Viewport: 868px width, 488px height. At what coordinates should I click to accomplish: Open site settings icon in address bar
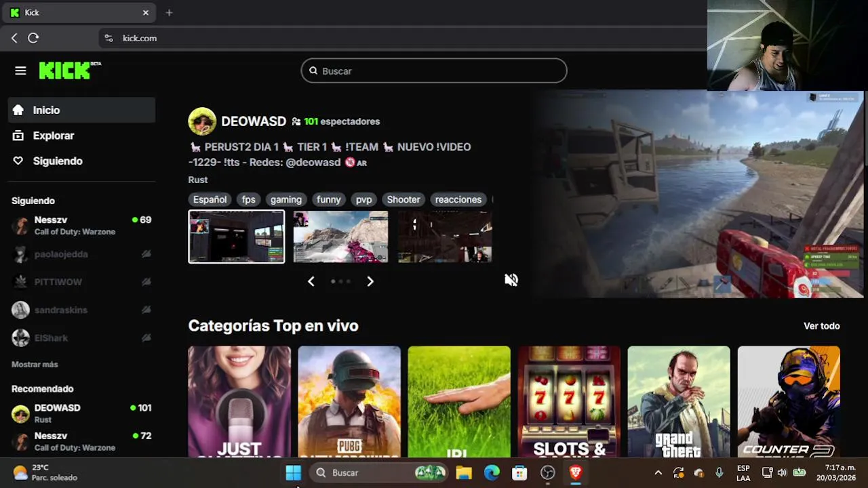(x=108, y=38)
